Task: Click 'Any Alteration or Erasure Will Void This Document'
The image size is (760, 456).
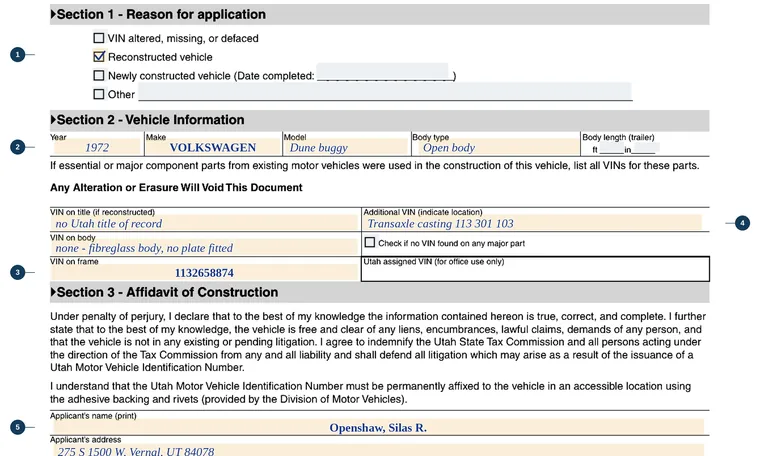Action: tap(176, 188)
